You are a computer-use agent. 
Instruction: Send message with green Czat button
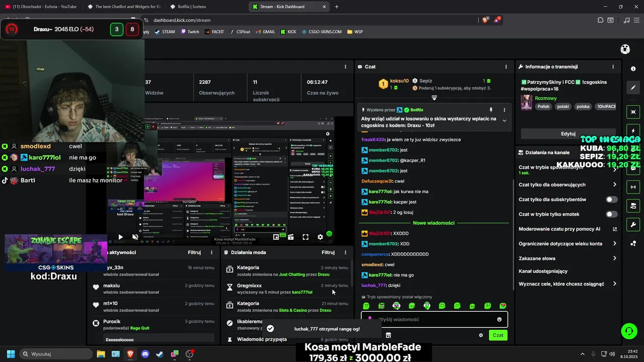pos(498,335)
